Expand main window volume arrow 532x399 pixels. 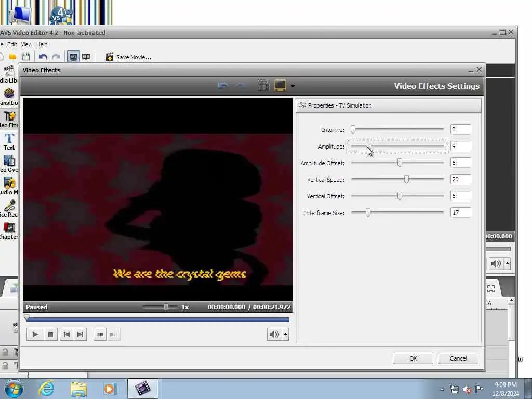[507, 263]
